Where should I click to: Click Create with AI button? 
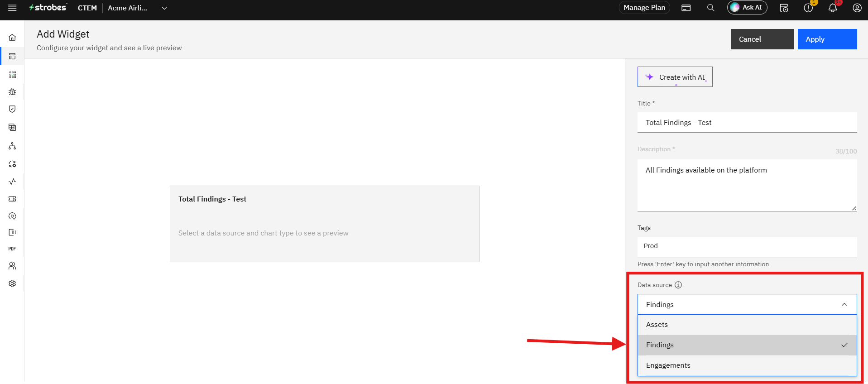(675, 77)
